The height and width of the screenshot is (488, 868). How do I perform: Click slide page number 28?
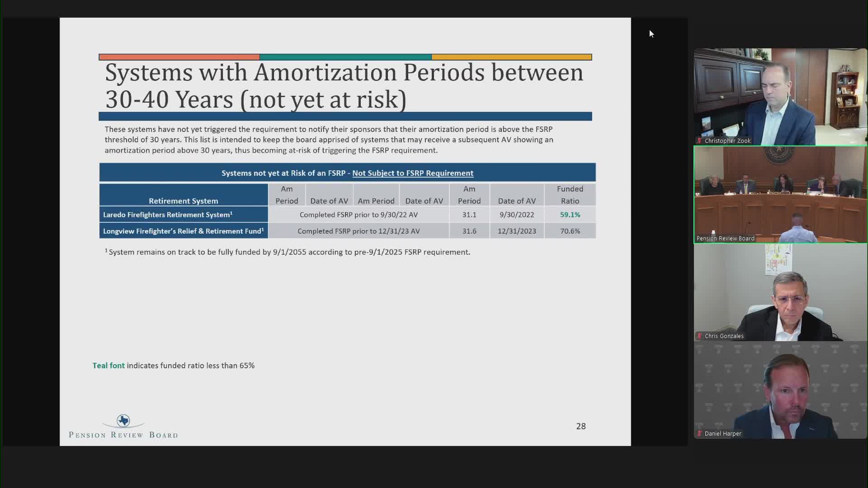click(580, 426)
